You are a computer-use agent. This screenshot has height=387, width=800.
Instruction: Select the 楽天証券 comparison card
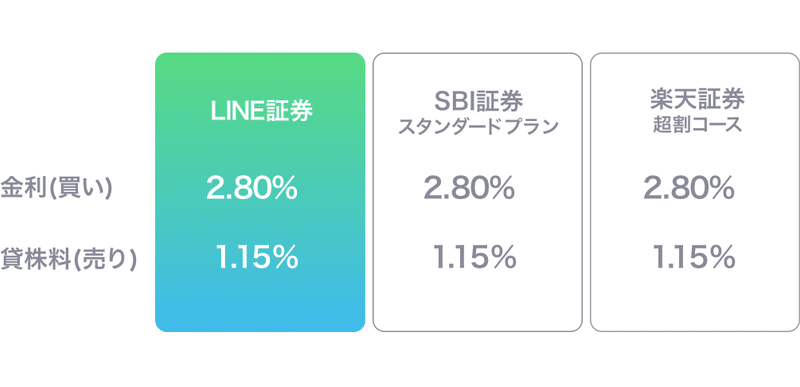[x=695, y=192]
